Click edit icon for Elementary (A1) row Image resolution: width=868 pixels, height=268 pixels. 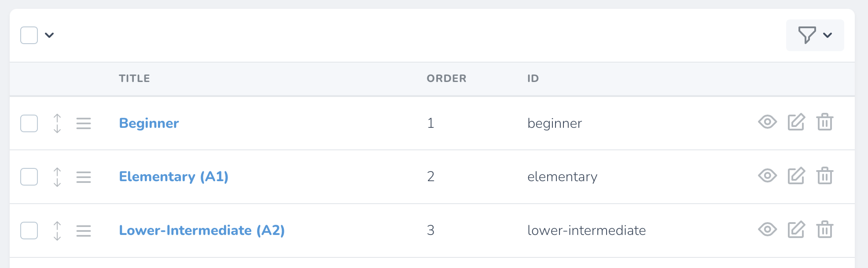click(796, 176)
